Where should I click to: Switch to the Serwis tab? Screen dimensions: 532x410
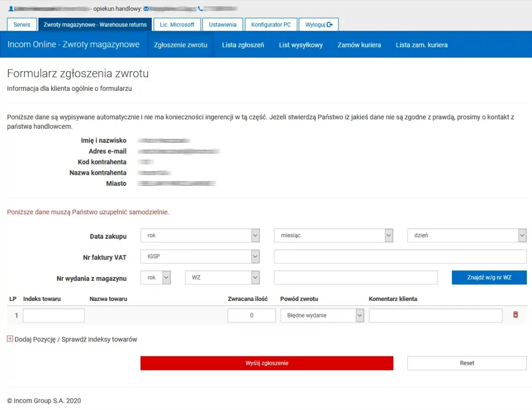point(22,24)
